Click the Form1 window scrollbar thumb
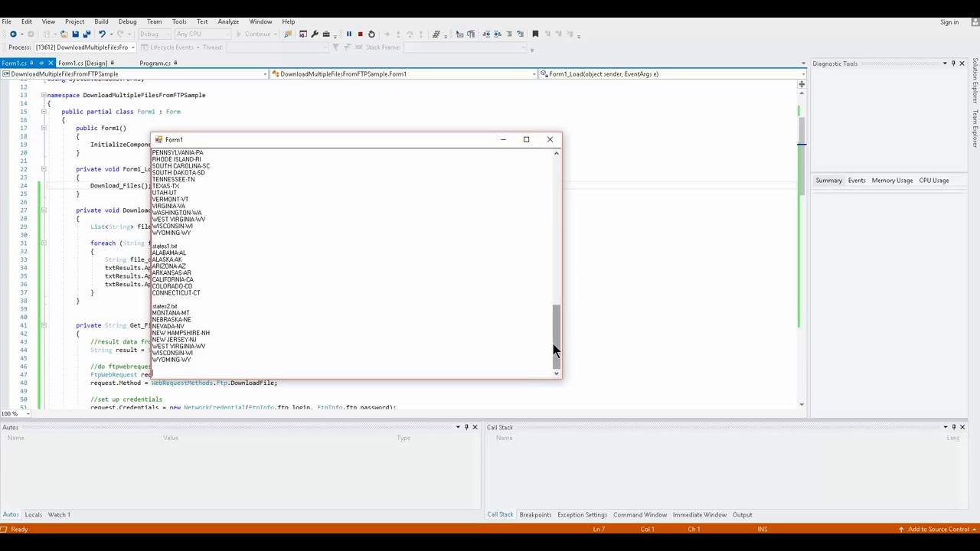This screenshot has width=980, height=551. point(557,335)
